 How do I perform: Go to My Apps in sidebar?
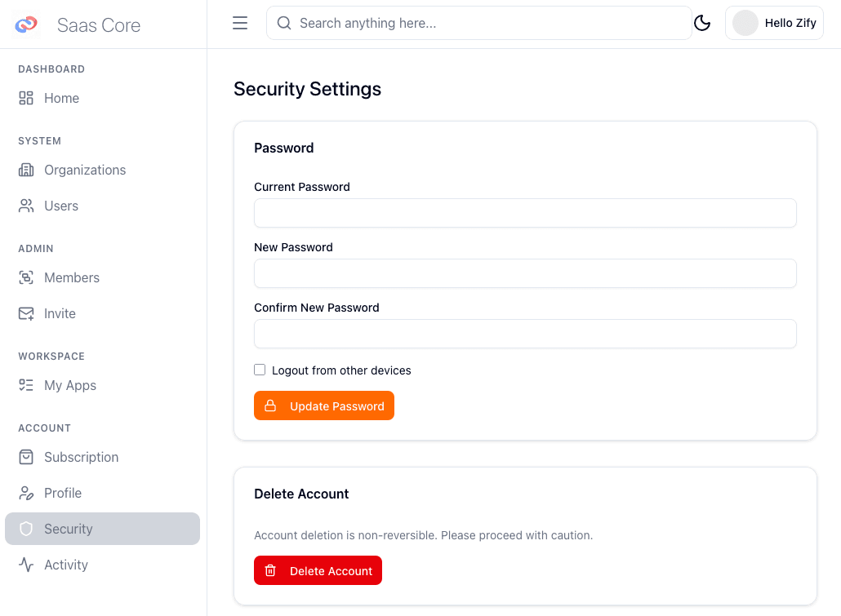tap(70, 385)
